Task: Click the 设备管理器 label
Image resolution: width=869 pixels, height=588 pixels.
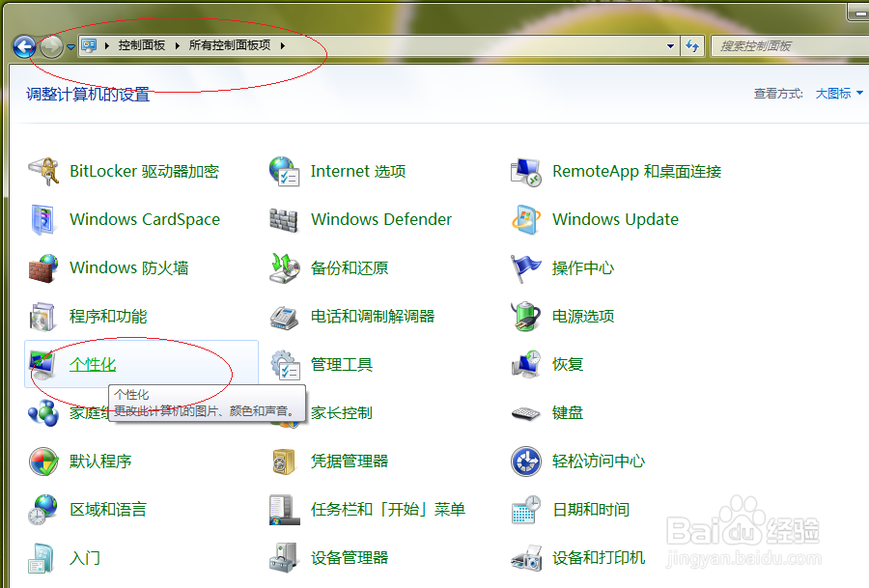Action: tap(350, 557)
